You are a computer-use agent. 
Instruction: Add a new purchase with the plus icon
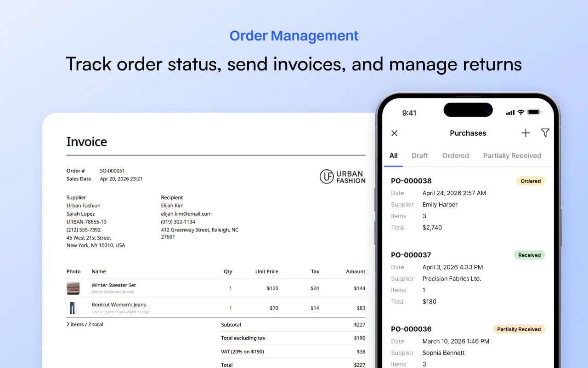click(x=526, y=133)
